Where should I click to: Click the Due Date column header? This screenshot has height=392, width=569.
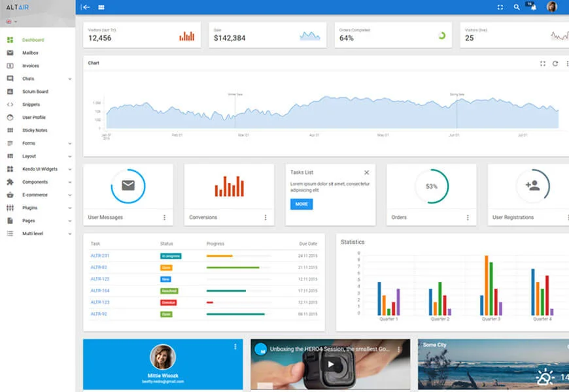tap(308, 244)
